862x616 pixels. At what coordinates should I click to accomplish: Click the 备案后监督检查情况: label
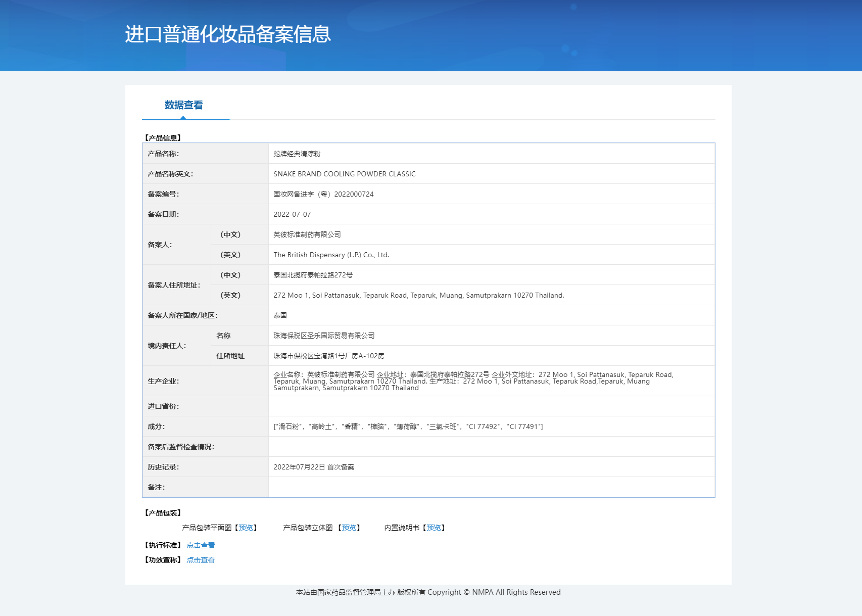pyautogui.click(x=181, y=447)
